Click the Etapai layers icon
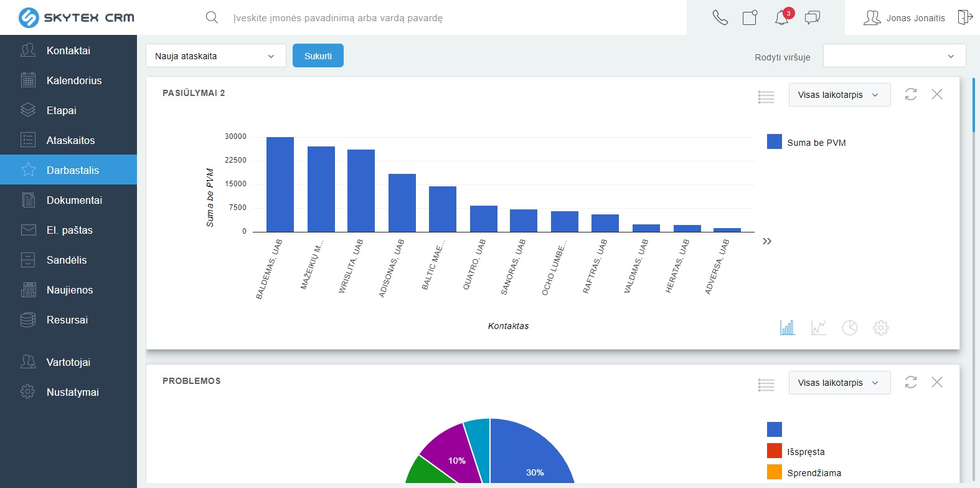 (28, 110)
